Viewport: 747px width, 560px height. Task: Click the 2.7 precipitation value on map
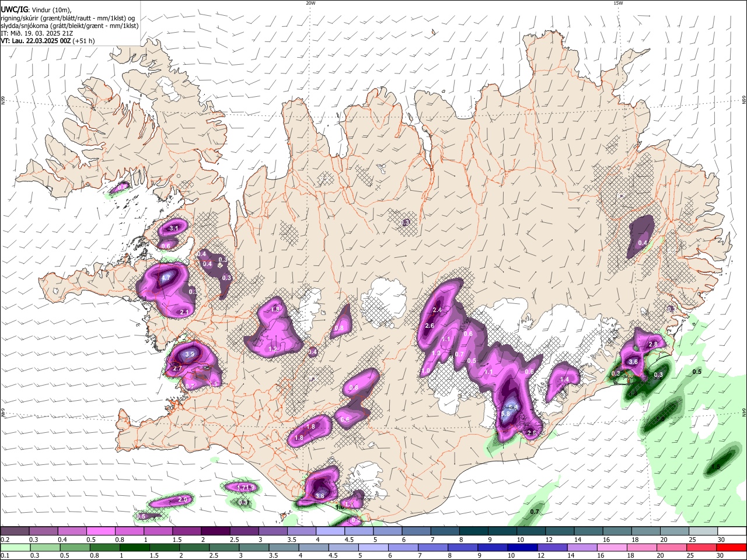(x=177, y=368)
